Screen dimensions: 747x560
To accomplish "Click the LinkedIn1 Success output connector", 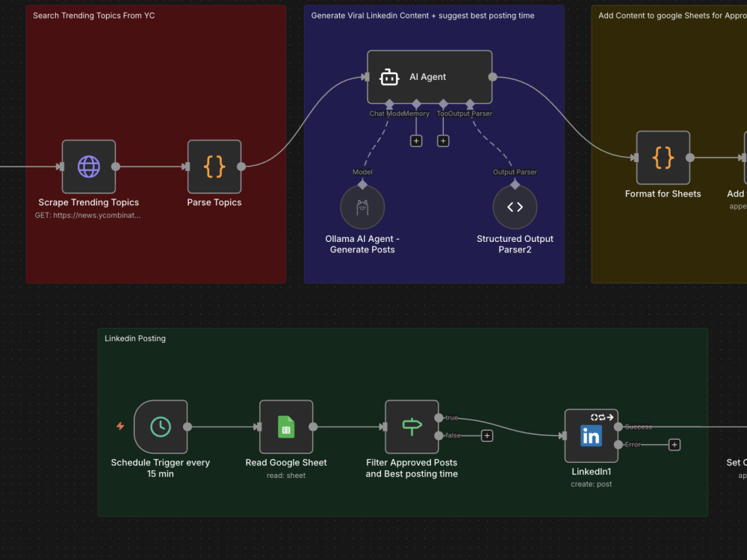I will coord(619,426).
